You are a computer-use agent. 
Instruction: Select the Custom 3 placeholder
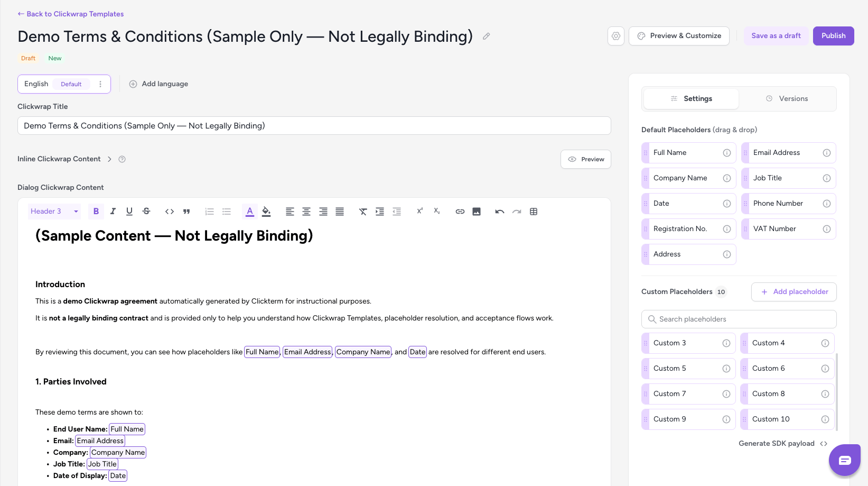pos(689,343)
